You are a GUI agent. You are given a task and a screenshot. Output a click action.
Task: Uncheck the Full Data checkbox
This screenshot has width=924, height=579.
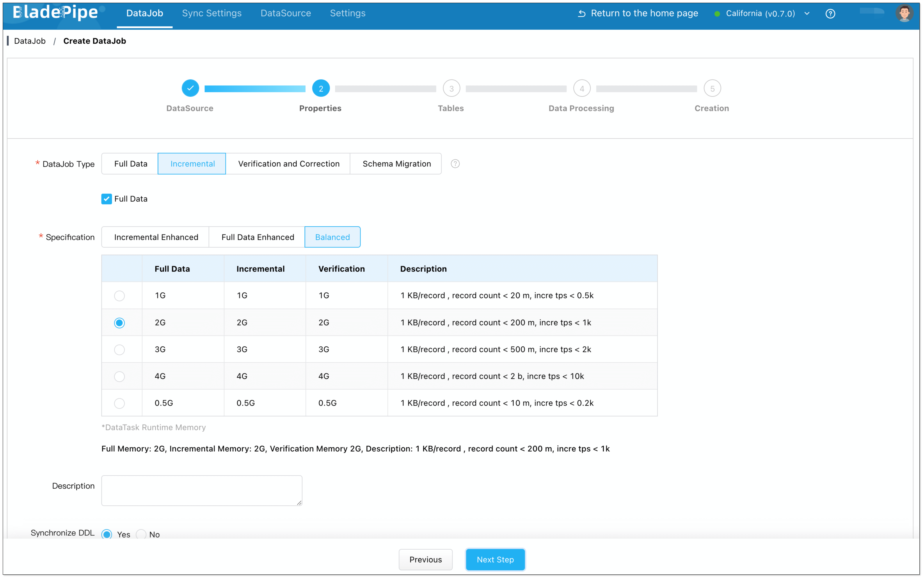pyautogui.click(x=107, y=199)
